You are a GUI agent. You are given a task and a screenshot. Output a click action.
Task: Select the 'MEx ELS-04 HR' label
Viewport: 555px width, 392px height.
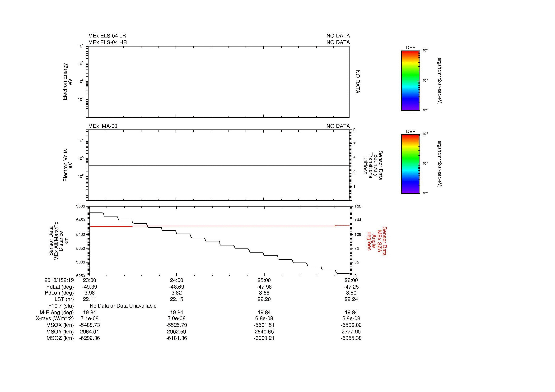pos(107,42)
